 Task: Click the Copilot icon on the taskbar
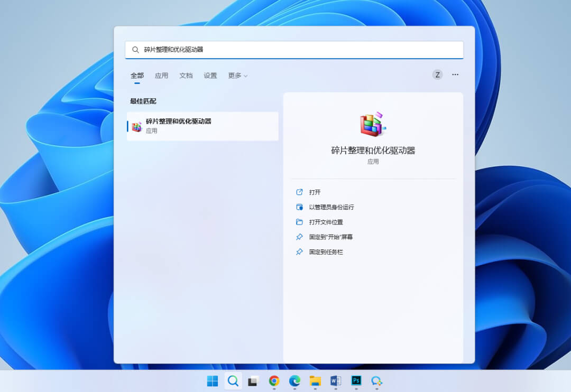click(376, 381)
